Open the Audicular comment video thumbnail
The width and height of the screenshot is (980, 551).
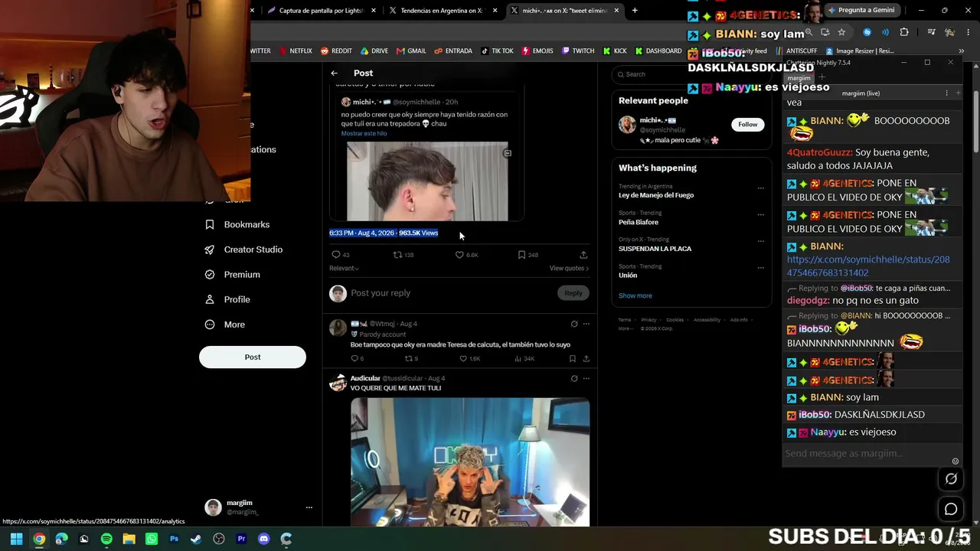tap(470, 462)
